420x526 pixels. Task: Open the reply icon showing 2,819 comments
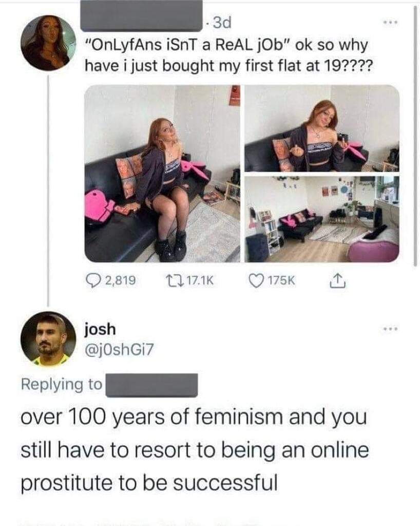coord(94,280)
